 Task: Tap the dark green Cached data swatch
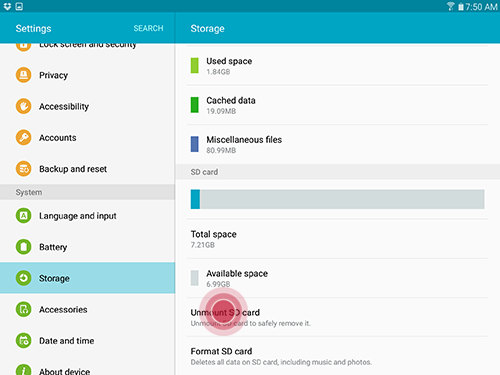point(194,105)
